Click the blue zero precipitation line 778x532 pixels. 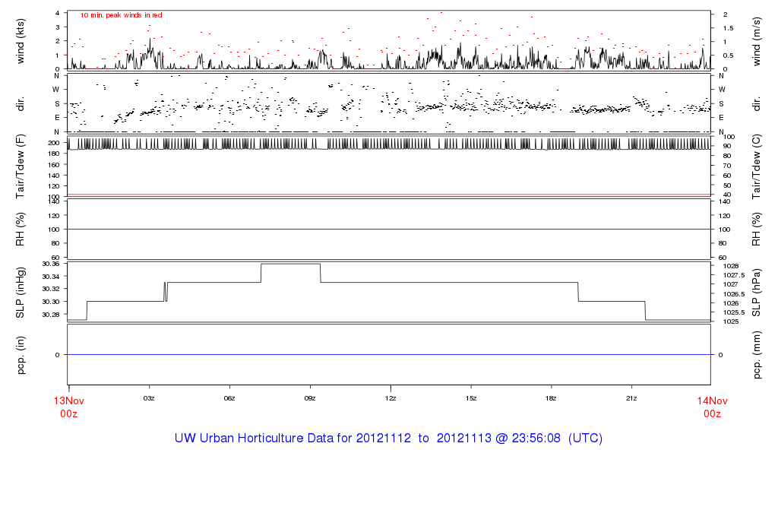pyautogui.click(x=389, y=355)
